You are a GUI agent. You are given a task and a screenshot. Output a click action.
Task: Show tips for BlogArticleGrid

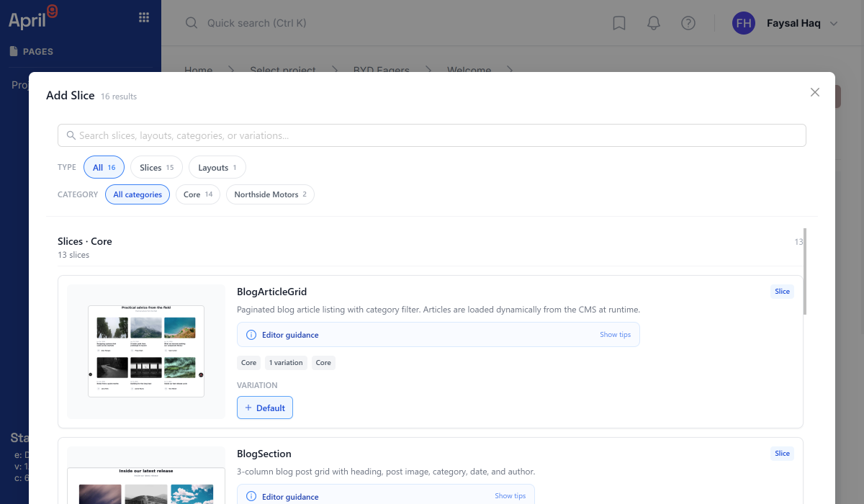click(x=615, y=335)
